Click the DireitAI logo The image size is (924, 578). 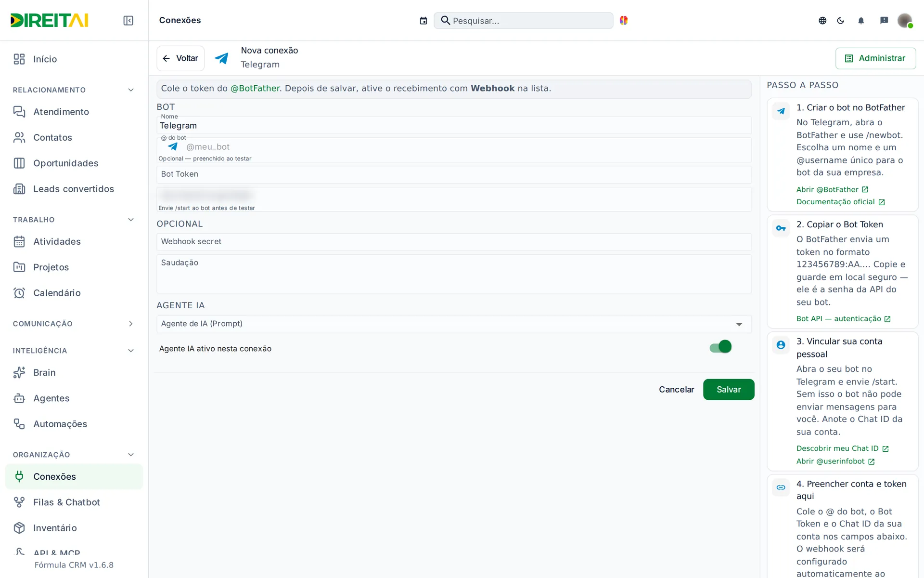(49, 20)
